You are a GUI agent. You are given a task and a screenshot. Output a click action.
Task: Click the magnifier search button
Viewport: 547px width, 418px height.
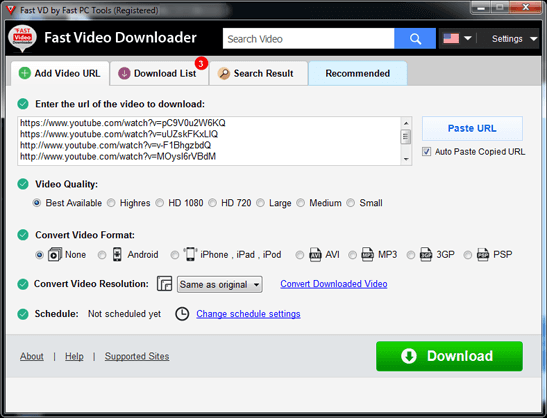pos(415,38)
